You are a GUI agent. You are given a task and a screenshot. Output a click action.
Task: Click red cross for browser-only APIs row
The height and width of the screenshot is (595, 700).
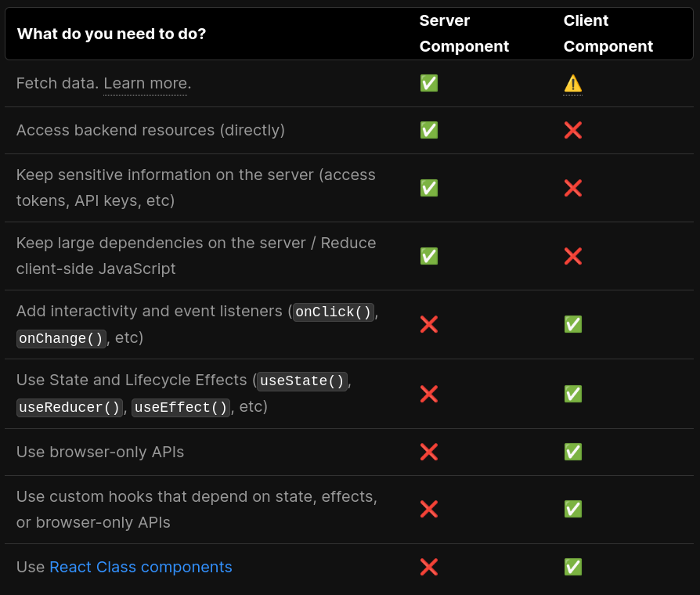pyautogui.click(x=429, y=452)
